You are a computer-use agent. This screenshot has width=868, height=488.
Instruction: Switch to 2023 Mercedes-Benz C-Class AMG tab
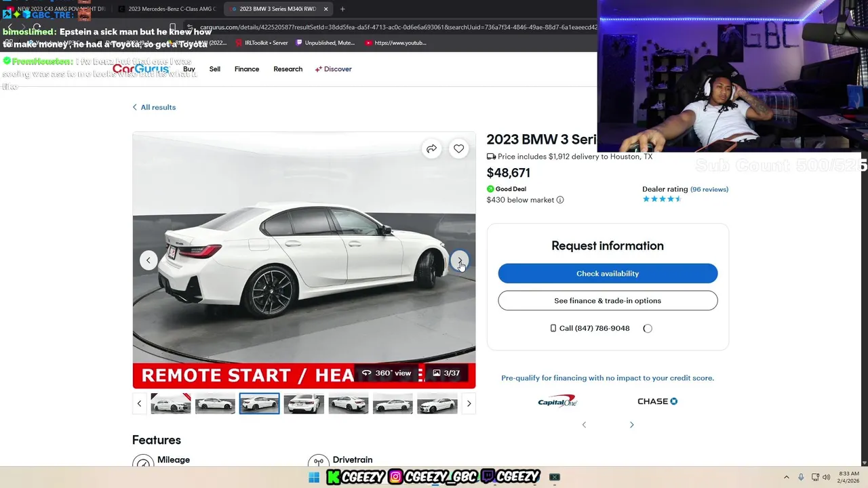click(166, 9)
